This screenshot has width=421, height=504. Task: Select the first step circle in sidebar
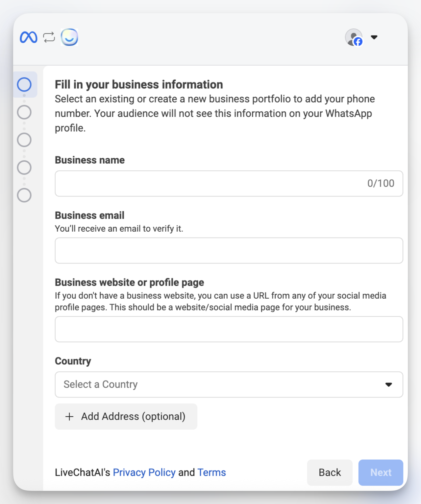[24, 84]
